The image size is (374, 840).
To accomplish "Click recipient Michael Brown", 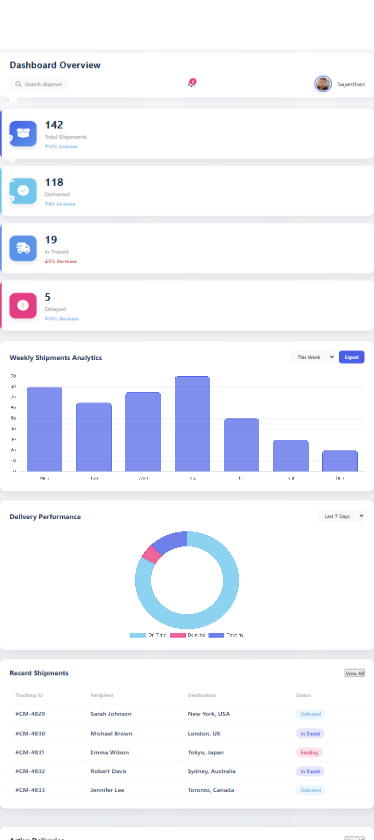I will pos(111,733).
